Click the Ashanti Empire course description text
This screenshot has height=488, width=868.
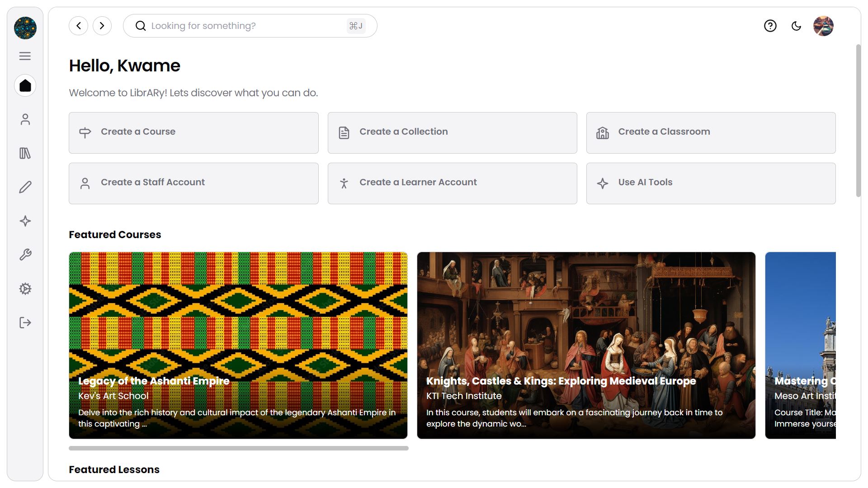237,418
